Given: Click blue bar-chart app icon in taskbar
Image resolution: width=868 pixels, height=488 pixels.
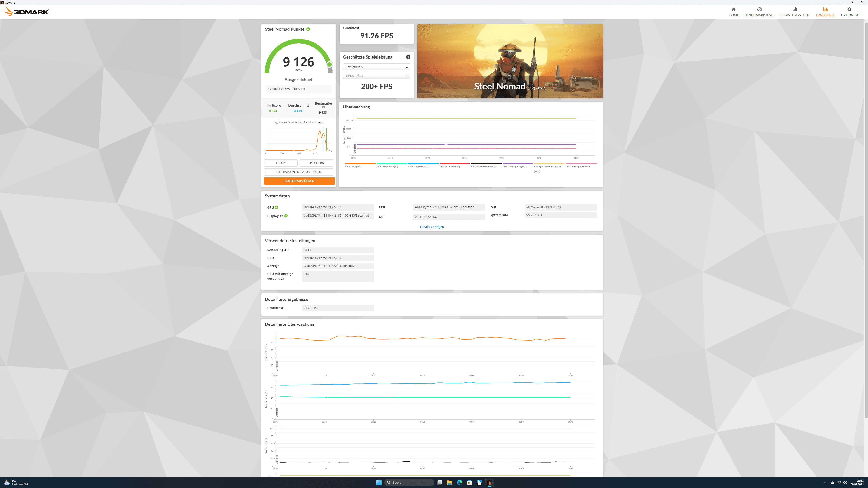Looking at the screenshot, I should tap(479, 482).
